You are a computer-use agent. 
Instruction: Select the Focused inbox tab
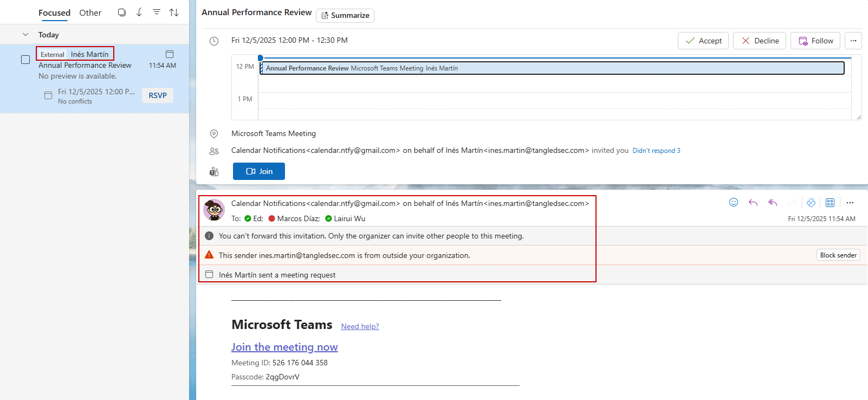click(54, 13)
